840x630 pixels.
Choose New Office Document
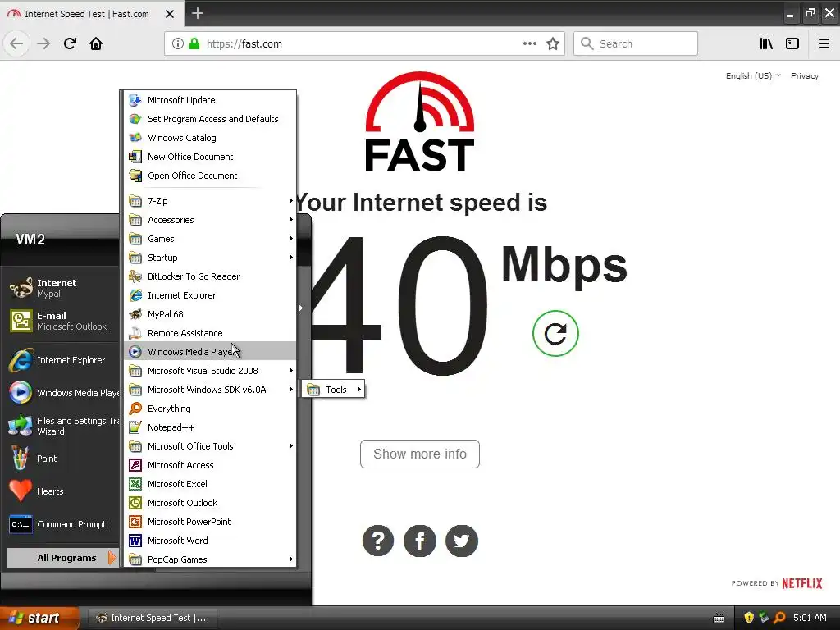210,157
